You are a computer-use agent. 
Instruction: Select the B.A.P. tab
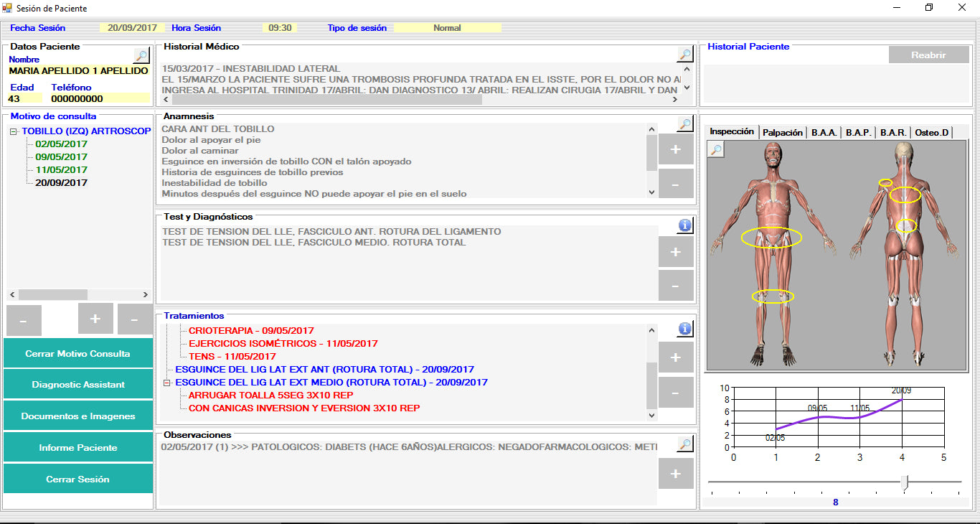[858, 133]
